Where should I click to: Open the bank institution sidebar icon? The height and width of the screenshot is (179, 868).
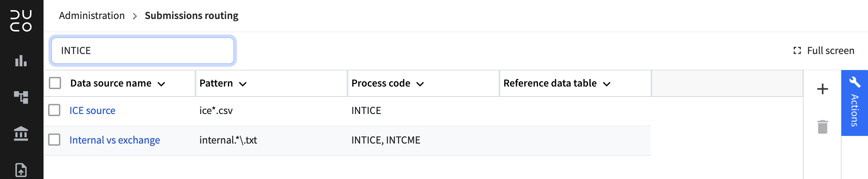(x=21, y=133)
